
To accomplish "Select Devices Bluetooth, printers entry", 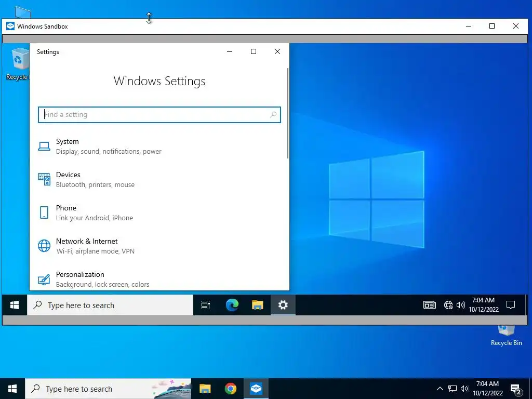I will [x=159, y=179].
